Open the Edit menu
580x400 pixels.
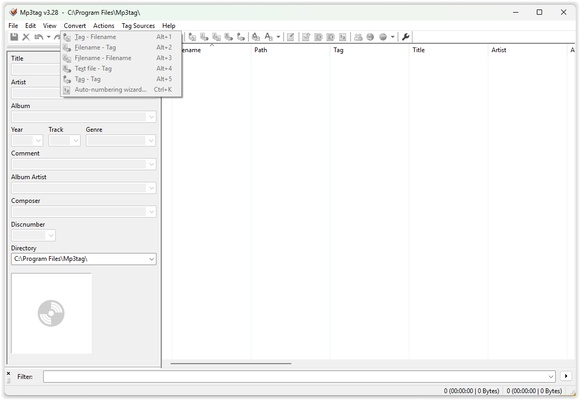coord(30,26)
